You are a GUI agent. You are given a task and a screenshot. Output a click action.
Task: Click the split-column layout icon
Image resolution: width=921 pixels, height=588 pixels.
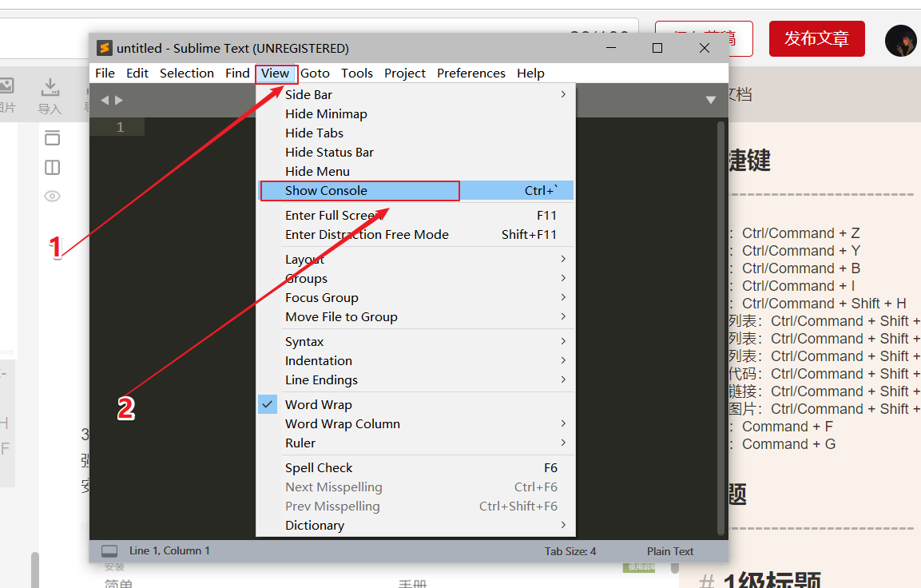tap(52, 168)
